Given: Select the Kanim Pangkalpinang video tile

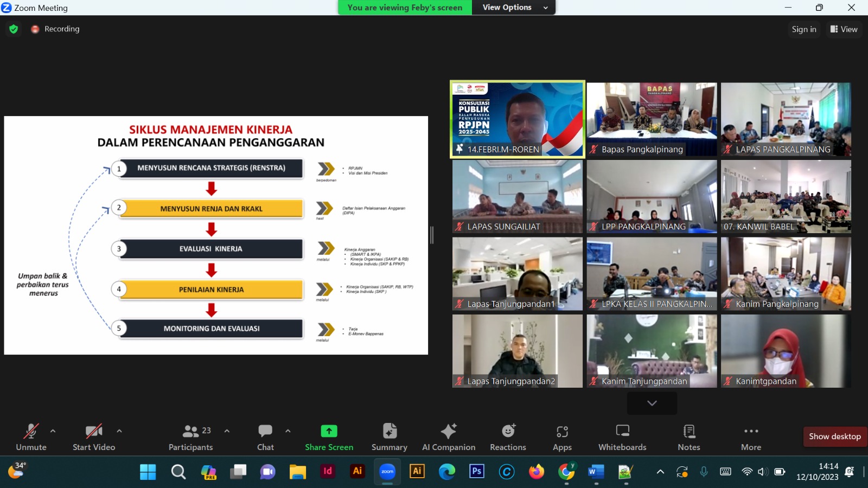Looking at the screenshot, I should [786, 274].
